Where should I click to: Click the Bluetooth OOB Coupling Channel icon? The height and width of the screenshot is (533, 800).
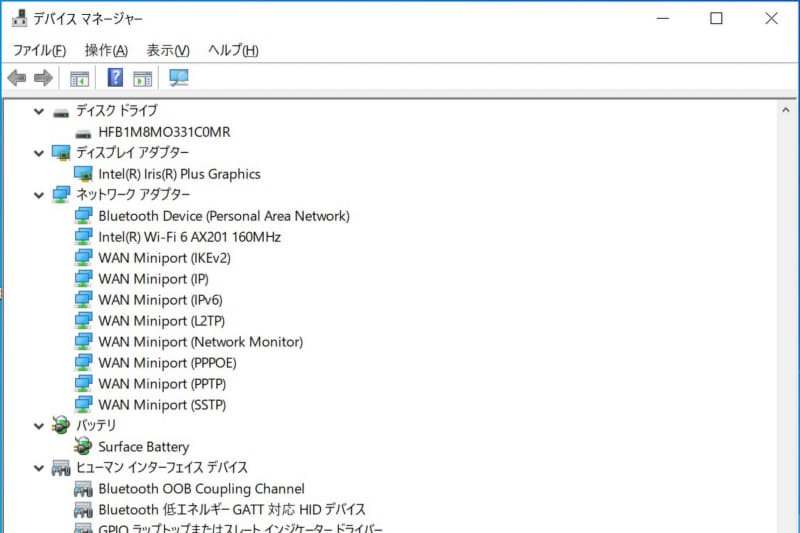click(x=83, y=489)
